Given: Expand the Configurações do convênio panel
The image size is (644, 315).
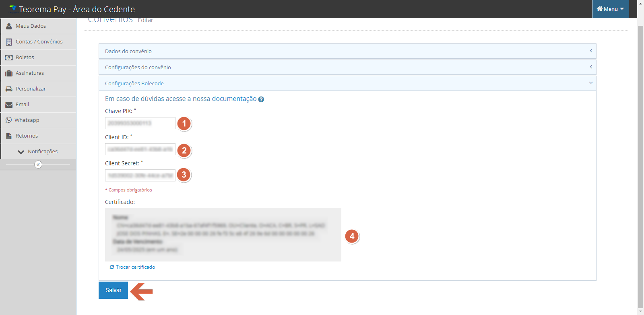Looking at the screenshot, I should tap(347, 67).
